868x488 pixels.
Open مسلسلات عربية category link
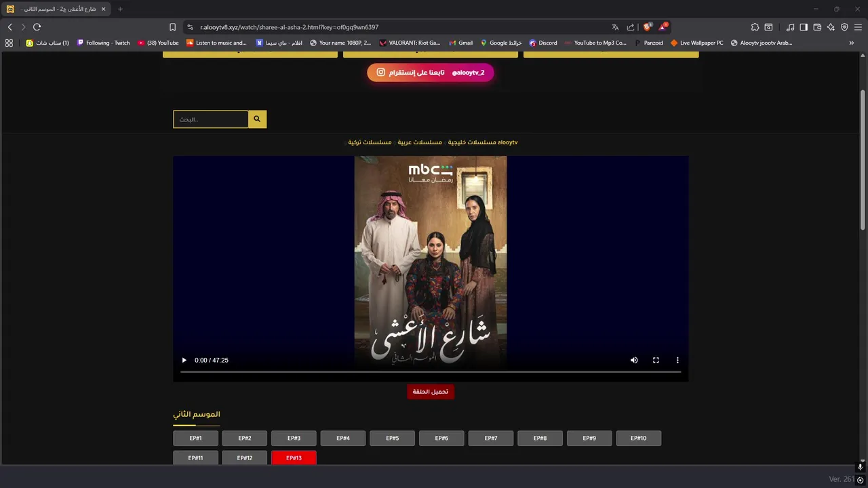420,142
